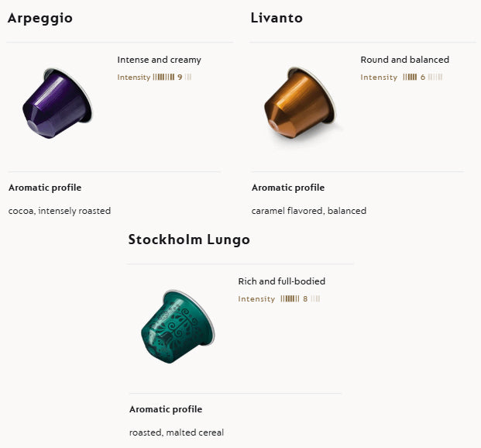481x448 pixels.
Task: Click the Intensity label under Livanto
Action: 379,78
